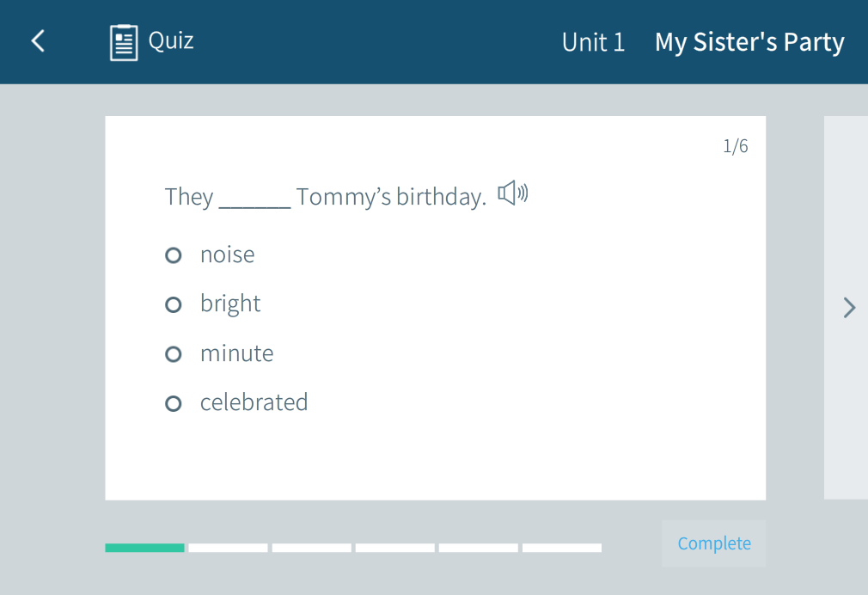Screen dimensions: 868x595
Task: Click the Quiz document icon
Action: point(124,42)
